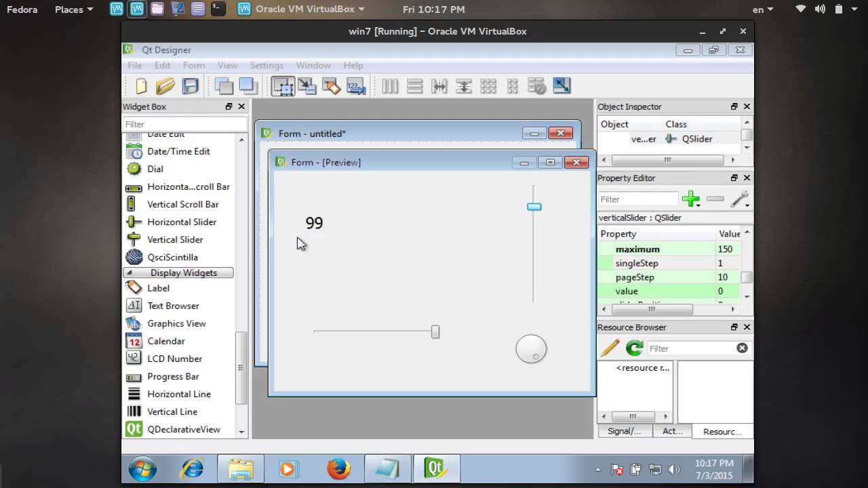Apply Lay Out Vertically in Splitter icon

click(x=464, y=86)
